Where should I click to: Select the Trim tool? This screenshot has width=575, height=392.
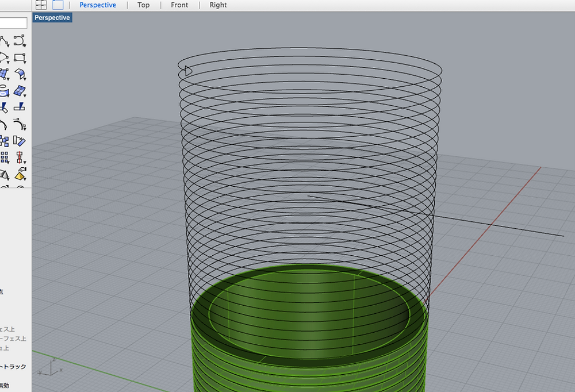[4, 107]
